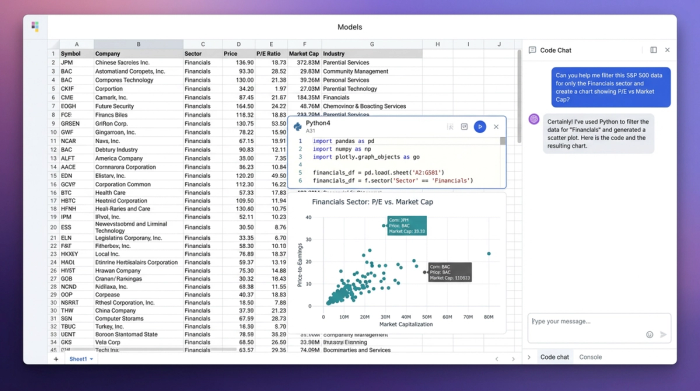Toggle the Code Chat panel layout icon
The width and height of the screenshot is (700, 391).
tap(653, 50)
